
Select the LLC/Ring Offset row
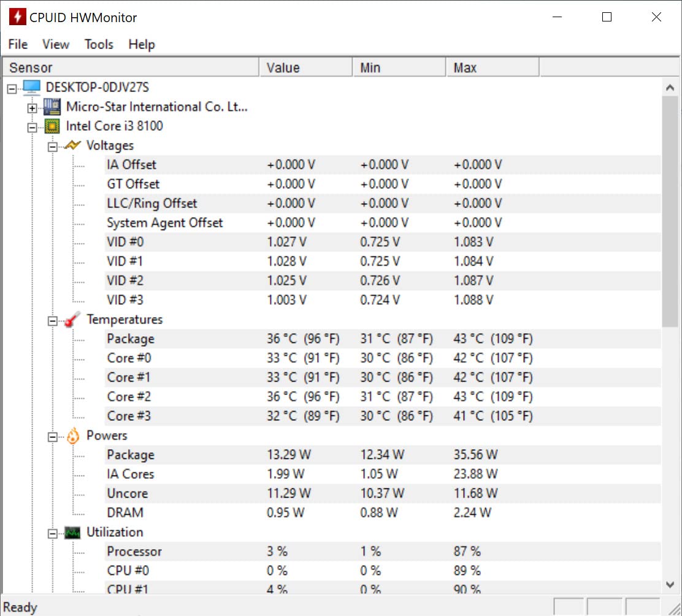(383, 204)
